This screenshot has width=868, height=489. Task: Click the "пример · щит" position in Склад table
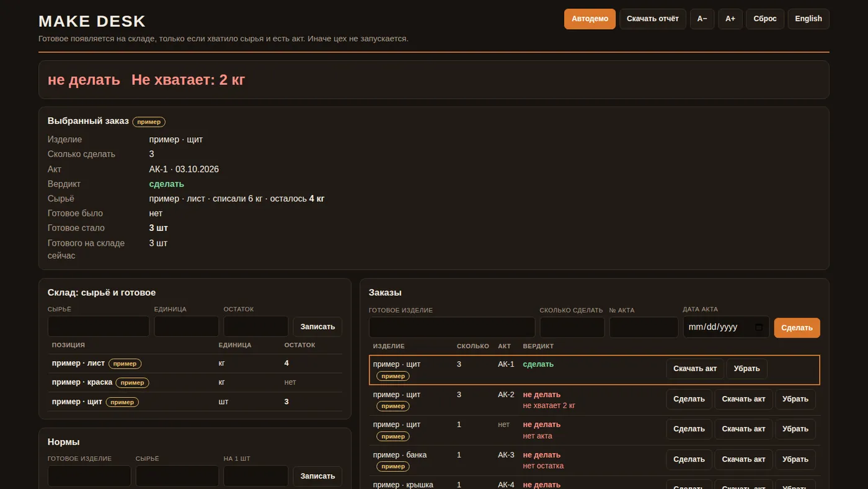tap(77, 402)
